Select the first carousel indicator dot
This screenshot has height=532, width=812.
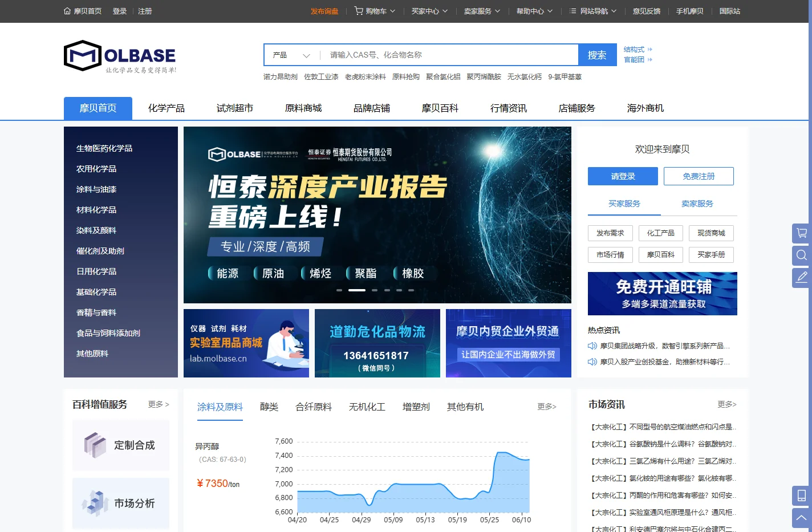339,290
